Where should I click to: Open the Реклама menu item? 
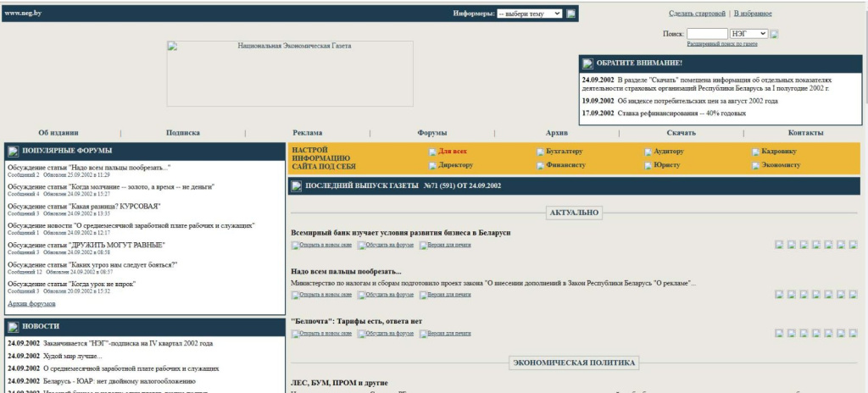308,133
